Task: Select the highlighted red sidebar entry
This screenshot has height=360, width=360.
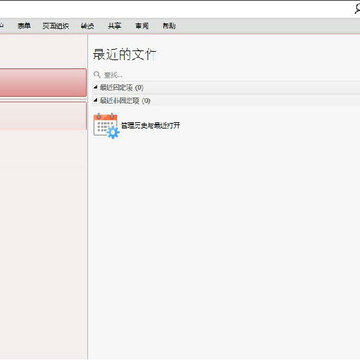Action: (43, 83)
